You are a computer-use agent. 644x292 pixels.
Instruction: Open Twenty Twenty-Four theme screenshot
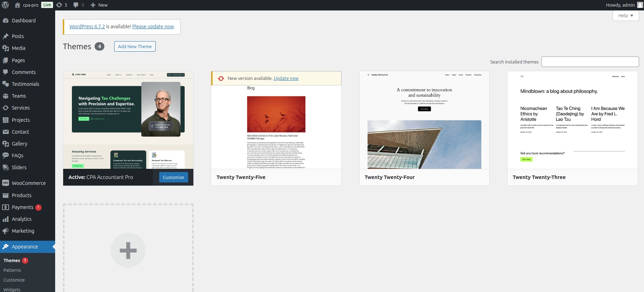point(424,120)
